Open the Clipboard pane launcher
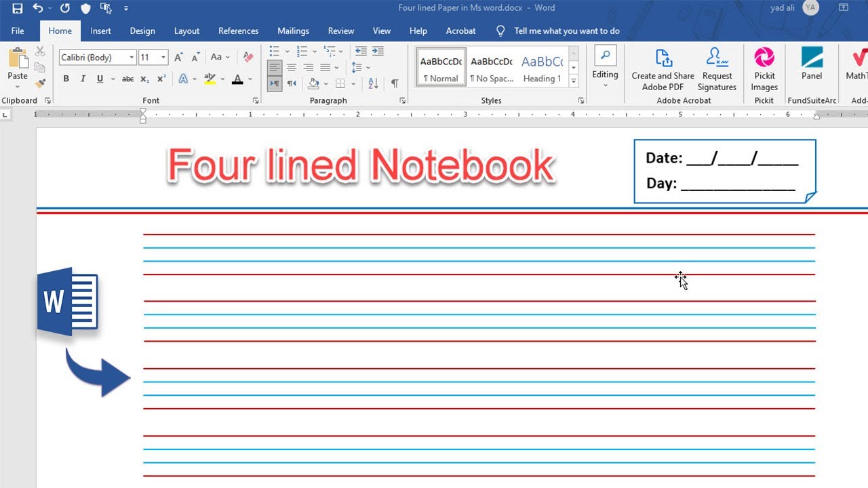Image resolution: width=868 pixels, height=488 pixels. 47,100
